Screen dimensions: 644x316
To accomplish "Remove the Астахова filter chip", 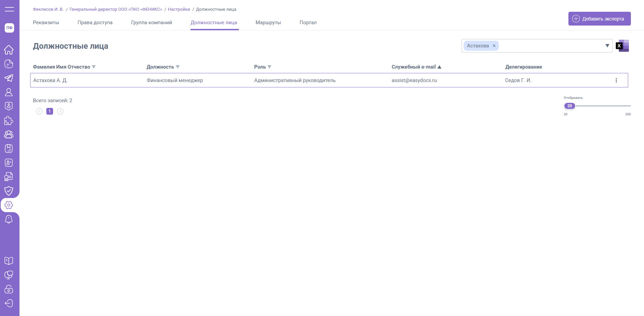I will [x=494, y=46].
